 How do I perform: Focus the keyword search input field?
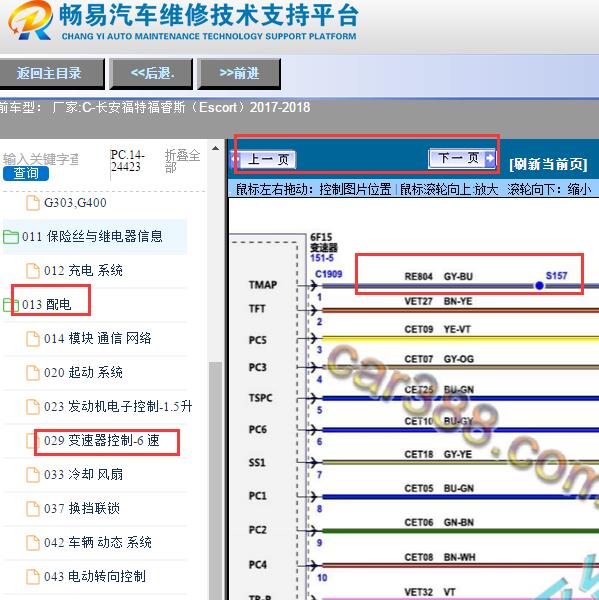click(x=41, y=158)
